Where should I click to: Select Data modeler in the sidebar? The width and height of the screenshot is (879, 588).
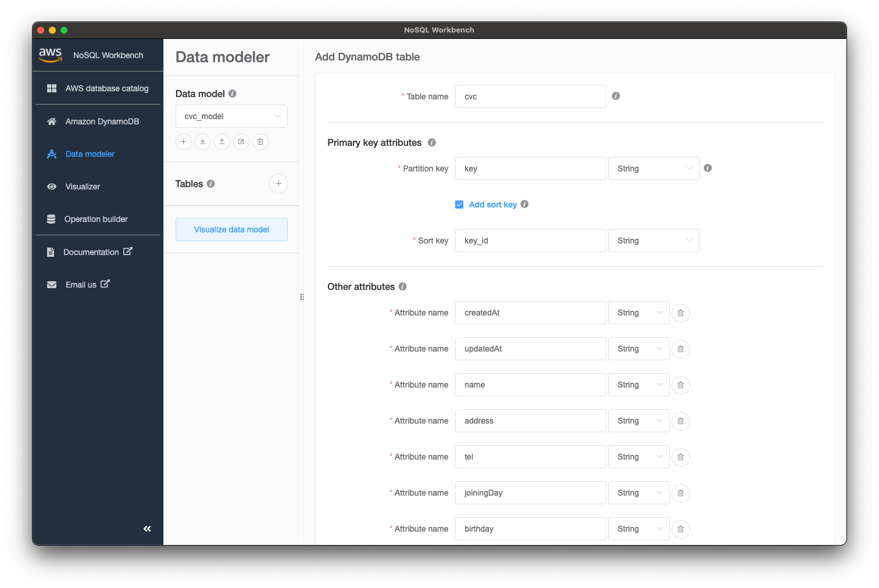tap(98, 154)
